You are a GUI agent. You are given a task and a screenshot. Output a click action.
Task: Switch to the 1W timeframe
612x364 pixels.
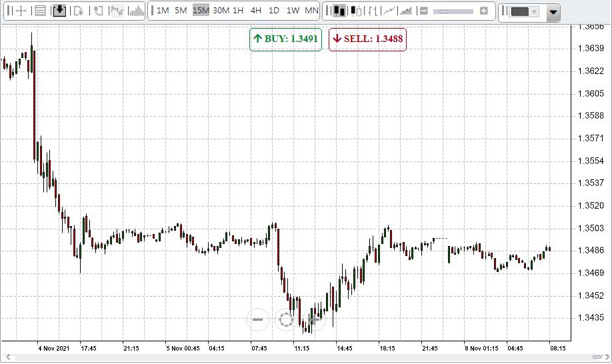coord(293,11)
